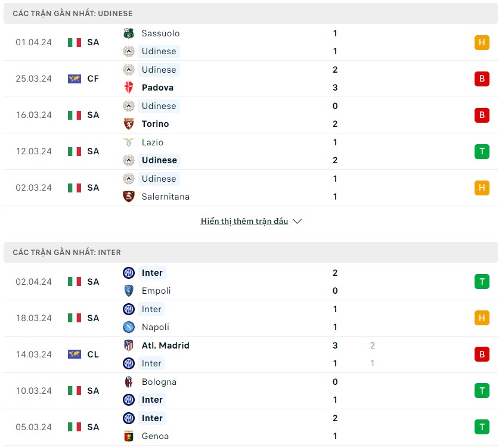
Task: Click the Empoli club crest icon
Action: pos(129,291)
